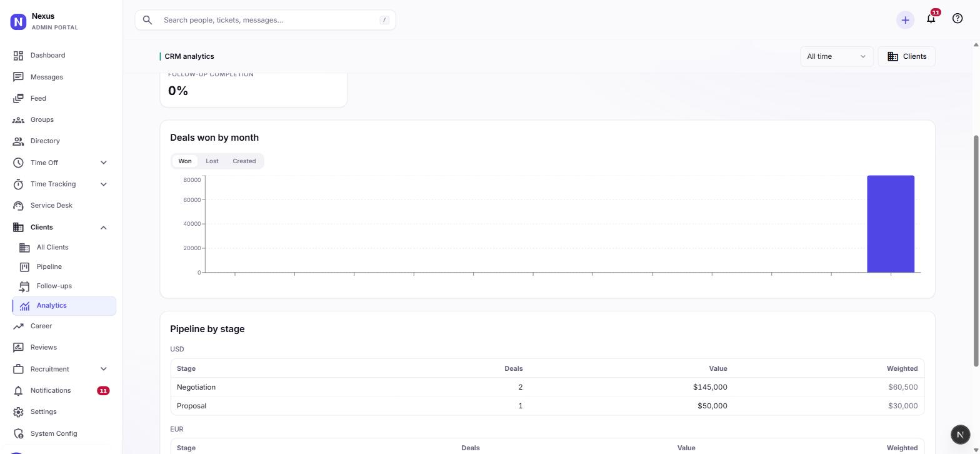Click the Recruitment briefcase icon
This screenshot has height=454, width=980.
[x=18, y=369]
